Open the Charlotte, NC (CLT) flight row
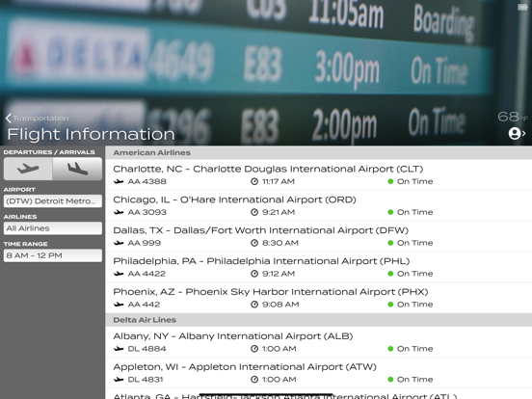Screen dimensions: 532x399 [319, 174]
